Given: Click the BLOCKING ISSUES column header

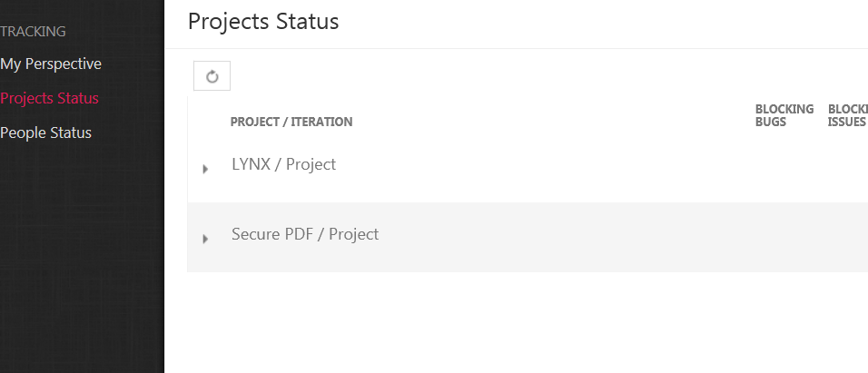Looking at the screenshot, I should click(x=847, y=115).
